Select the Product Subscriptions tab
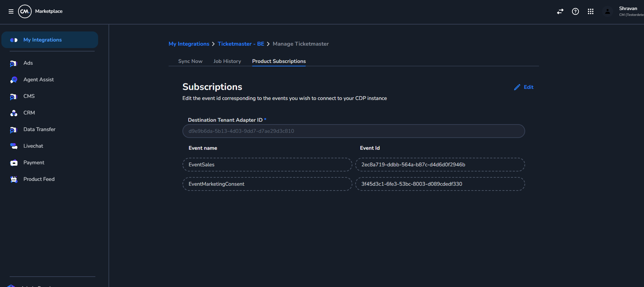The width and height of the screenshot is (644, 287). pyautogui.click(x=279, y=61)
